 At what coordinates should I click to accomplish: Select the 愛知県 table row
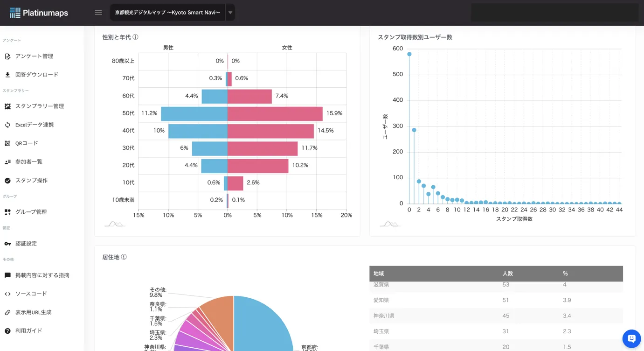496,300
